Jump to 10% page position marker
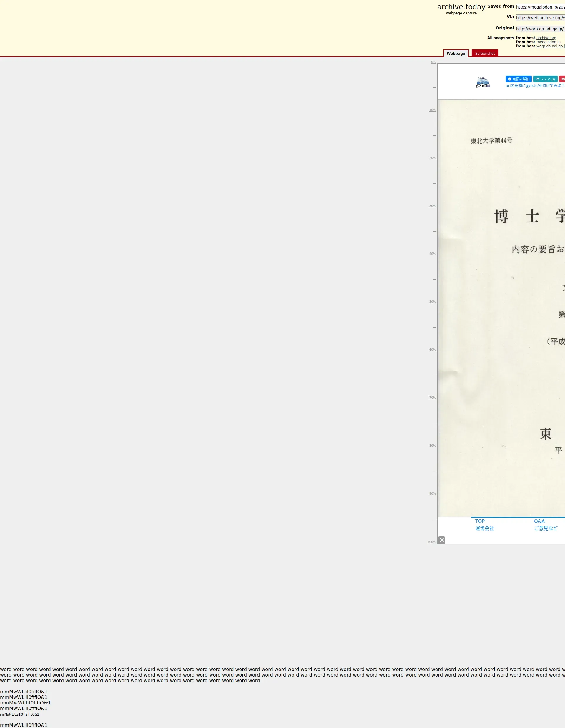 432,110
